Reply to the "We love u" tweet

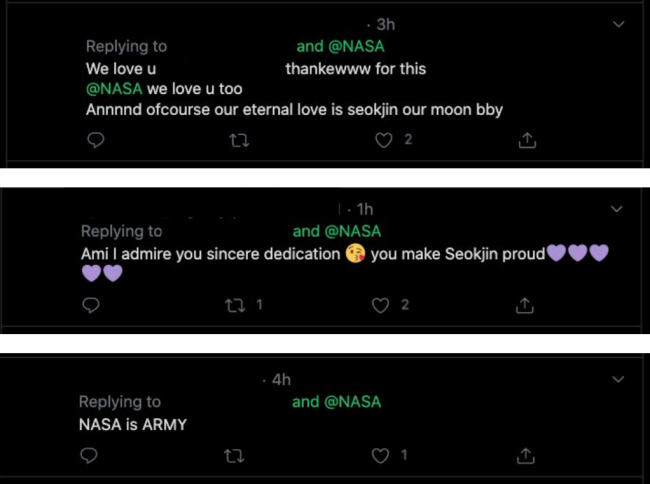(x=95, y=141)
